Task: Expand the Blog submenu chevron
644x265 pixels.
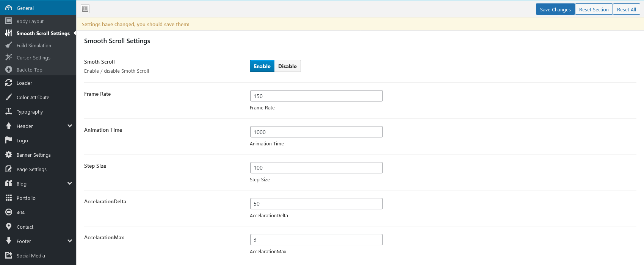Action: click(70, 183)
